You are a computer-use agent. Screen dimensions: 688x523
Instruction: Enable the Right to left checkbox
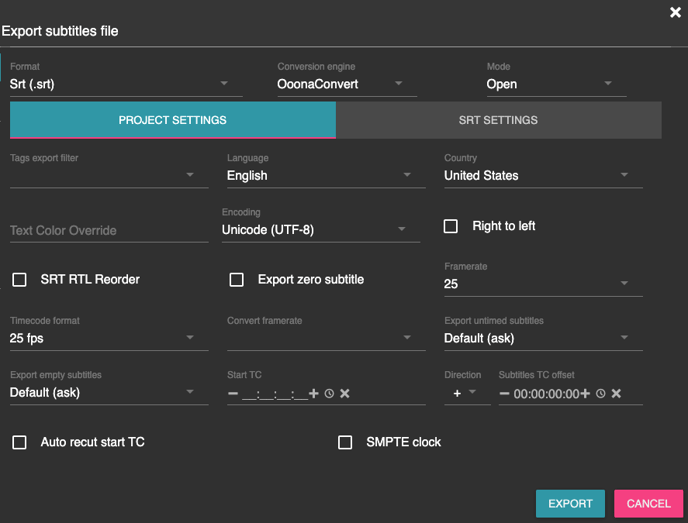[x=451, y=227]
